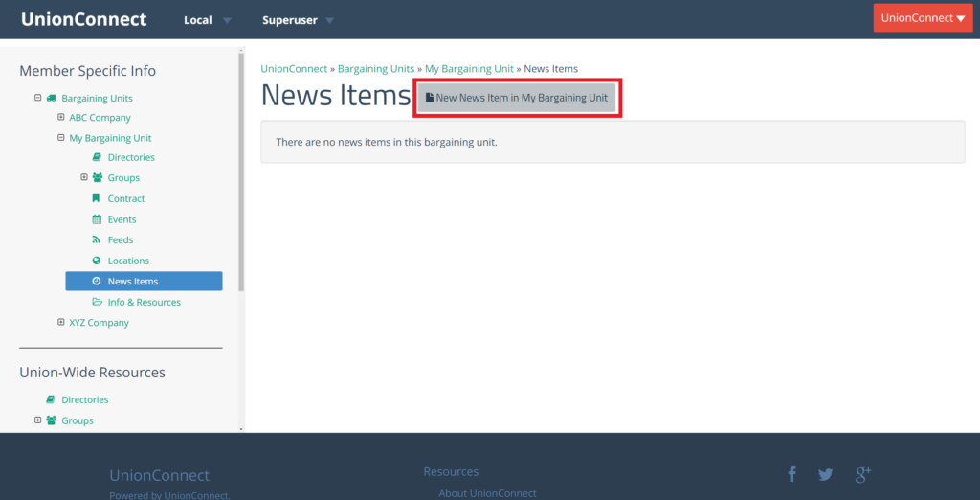Click the bookmark icon beside Contract
Screen dimensions: 980x500
[x=96, y=198]
